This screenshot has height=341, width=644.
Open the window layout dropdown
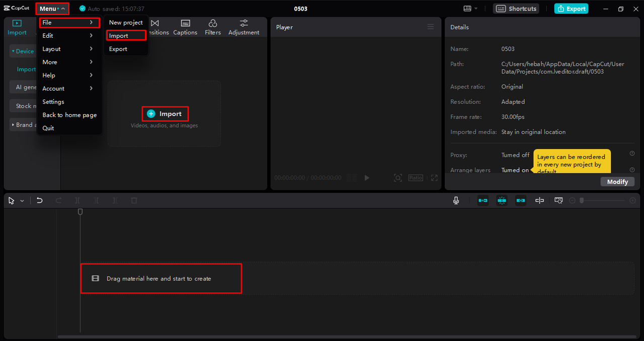[x=470, y=9]
